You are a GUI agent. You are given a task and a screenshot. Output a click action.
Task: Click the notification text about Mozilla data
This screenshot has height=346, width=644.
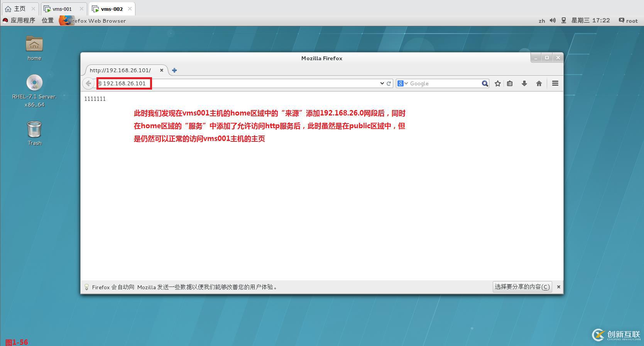tap(185, 287)
